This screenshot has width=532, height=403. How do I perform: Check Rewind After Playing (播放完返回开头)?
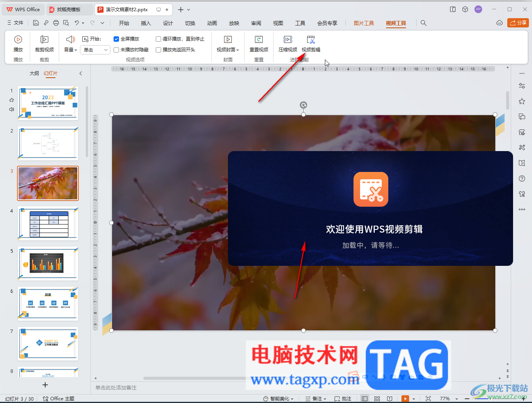[158, 50]
